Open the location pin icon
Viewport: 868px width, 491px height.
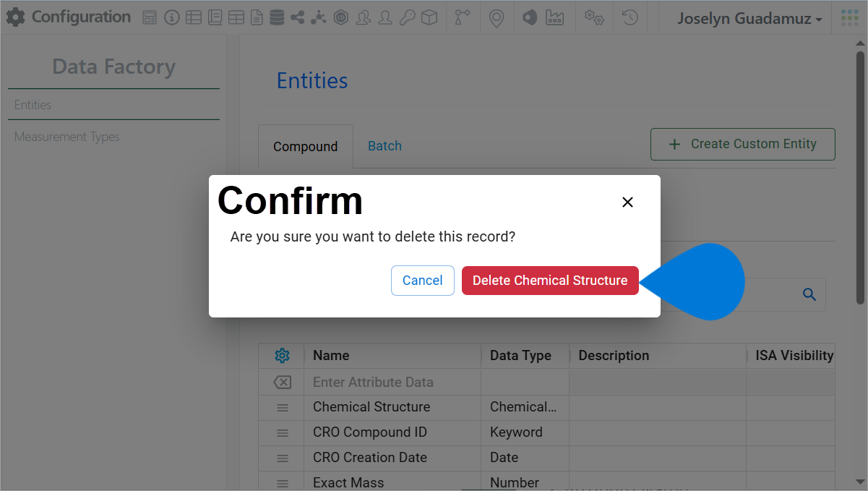497,18
